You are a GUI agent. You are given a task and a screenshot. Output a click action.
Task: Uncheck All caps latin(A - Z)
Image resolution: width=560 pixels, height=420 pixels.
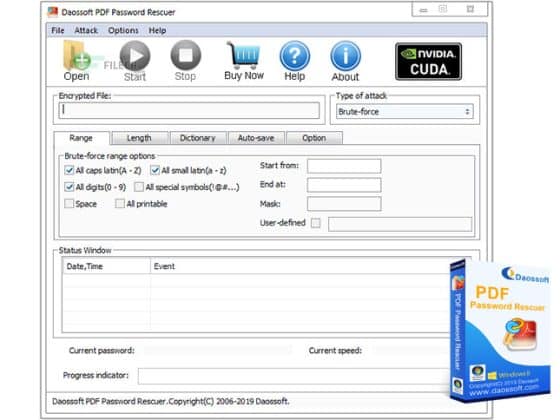pos(69,170)
